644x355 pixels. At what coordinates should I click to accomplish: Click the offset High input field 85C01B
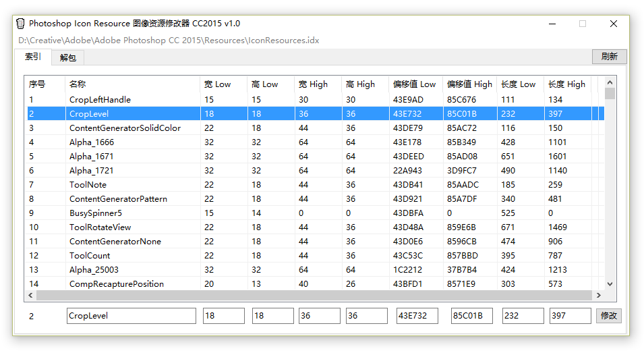coord(472,316)
